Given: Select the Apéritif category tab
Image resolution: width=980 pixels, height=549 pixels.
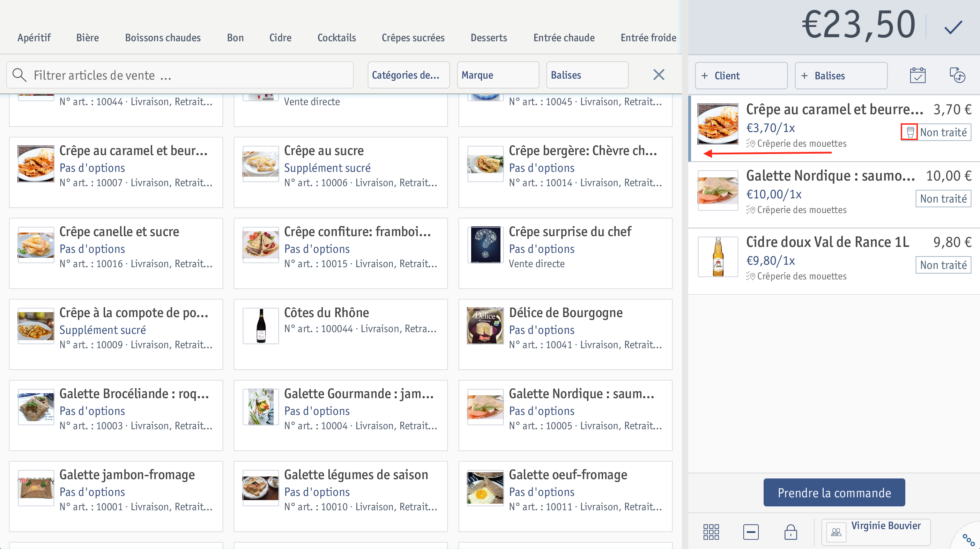Looking at the screenshot, I should click(34, 38).
